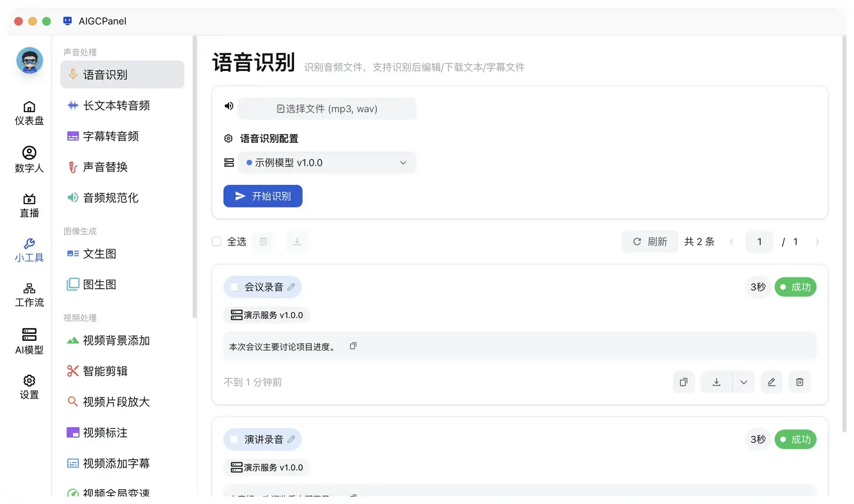Click the 成功 status badge of 会议录音
The image size is (854, 504).
pos(796,287)
